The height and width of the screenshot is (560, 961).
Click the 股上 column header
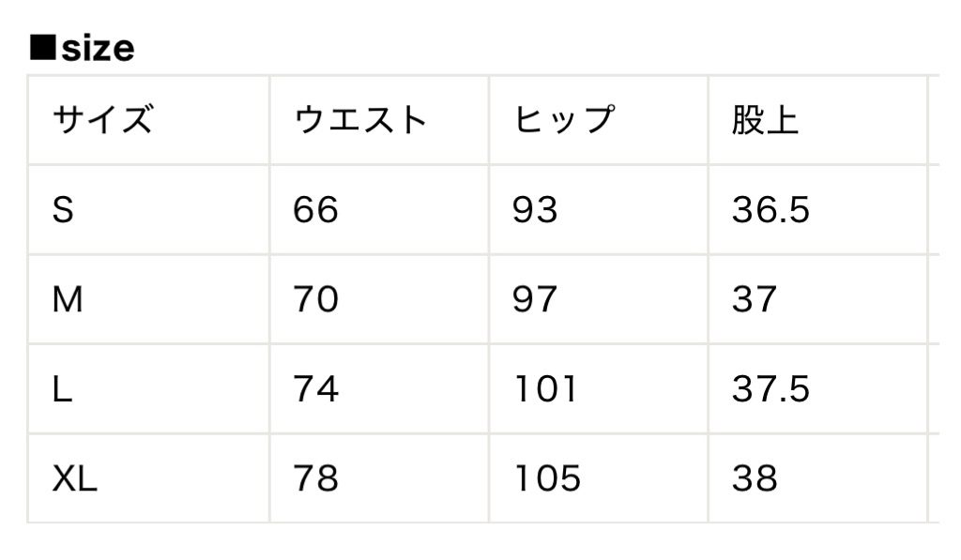(765, 120)
